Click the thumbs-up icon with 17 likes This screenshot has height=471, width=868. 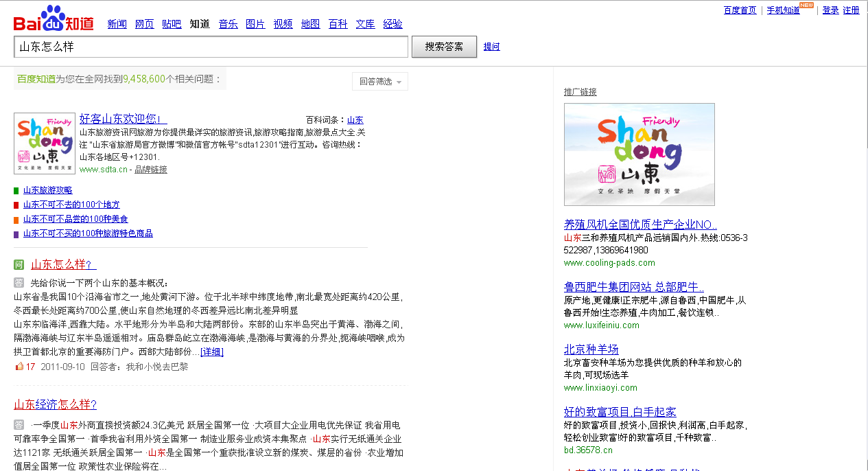point(19,367)
